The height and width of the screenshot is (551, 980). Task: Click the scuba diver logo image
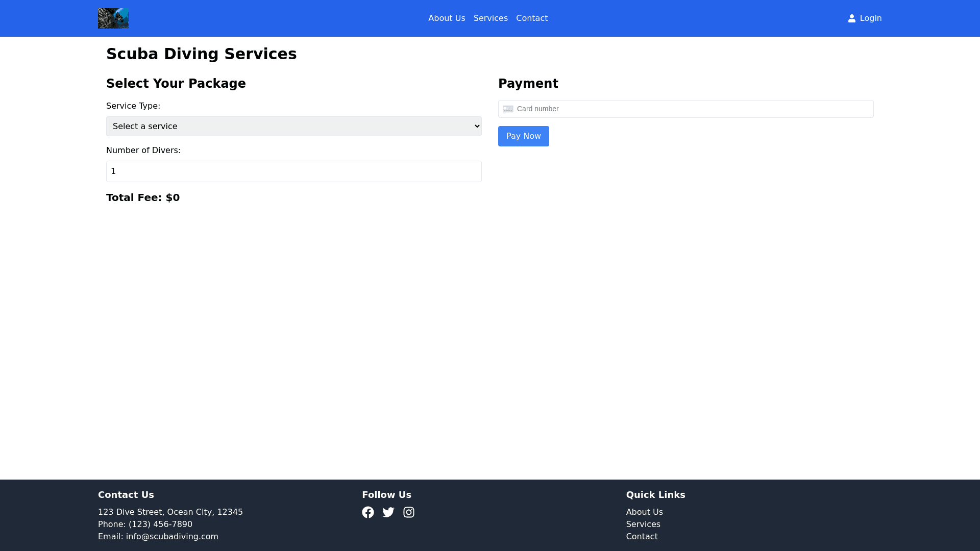pos(113,18)
